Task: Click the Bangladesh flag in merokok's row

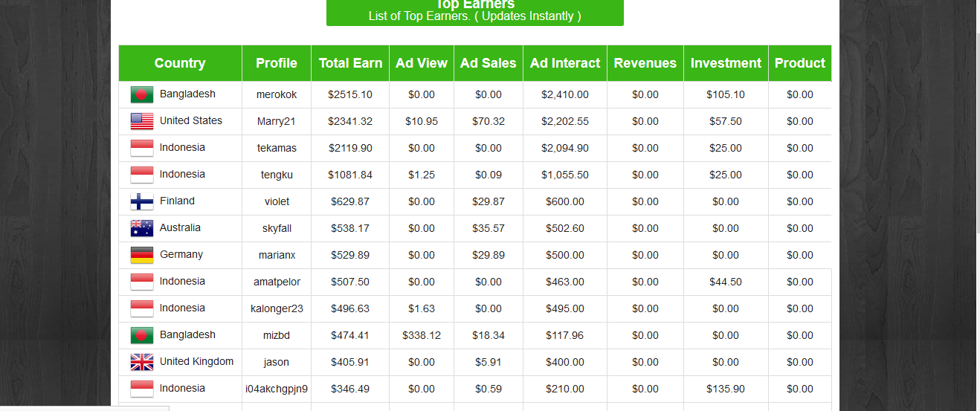Action: 141,94
